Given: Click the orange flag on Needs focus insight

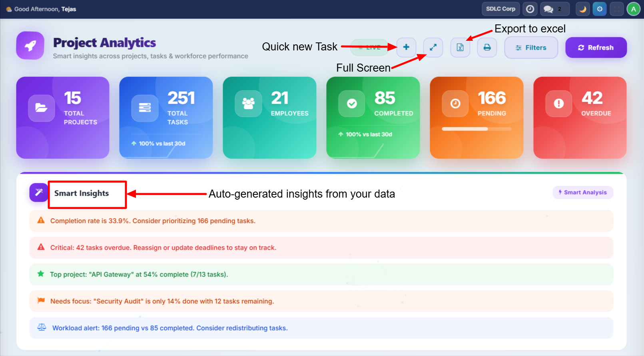Looking at the screenshot, I should tap(41, 300).
